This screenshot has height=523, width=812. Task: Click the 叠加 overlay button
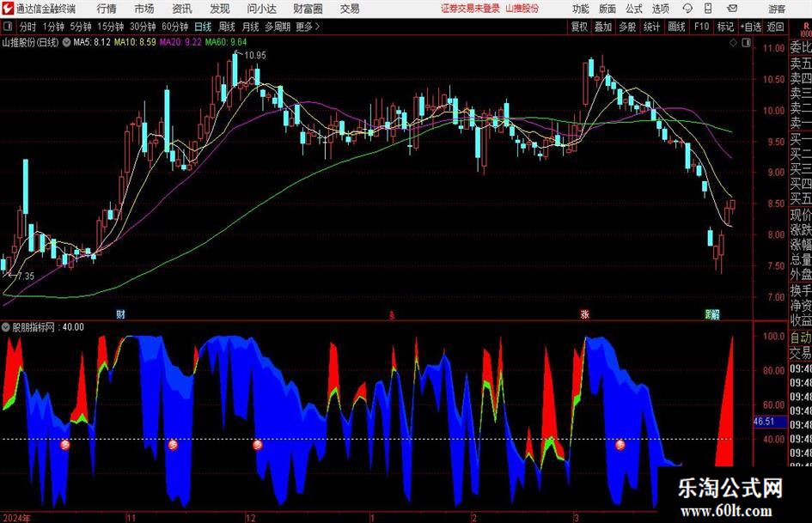pyautogui.click(x=603, y=27)
